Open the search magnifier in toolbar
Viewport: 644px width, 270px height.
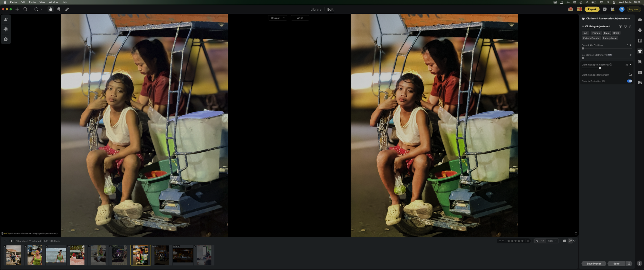[25, 9]
